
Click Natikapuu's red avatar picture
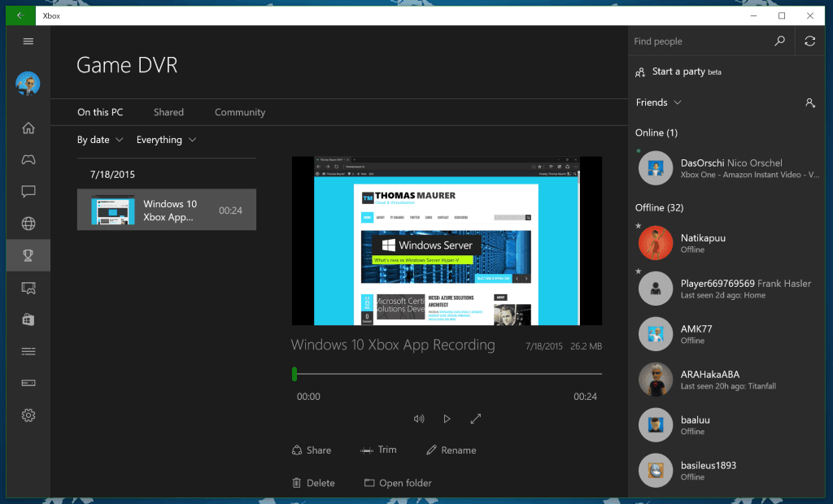(656, 243)
